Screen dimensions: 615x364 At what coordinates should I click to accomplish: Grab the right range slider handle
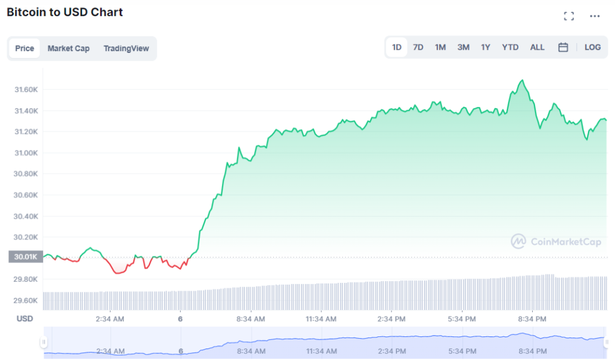click(606, 342)
